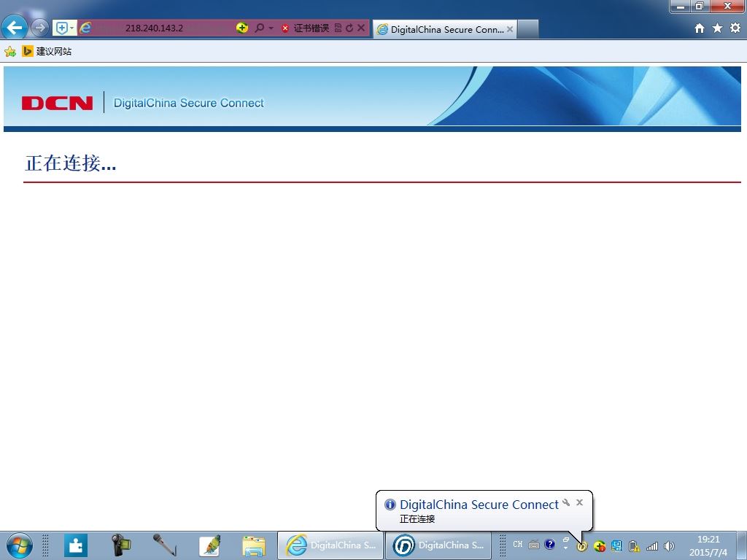Click DigitalChina Secure Connect balloon title

pos(479,505)
